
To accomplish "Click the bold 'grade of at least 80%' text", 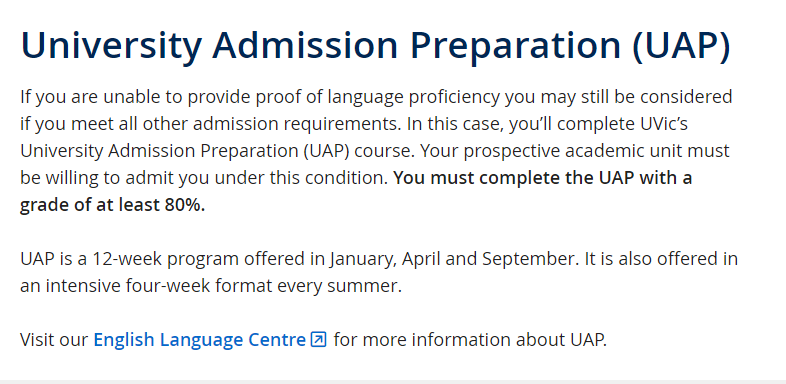I will click(113, 205).
